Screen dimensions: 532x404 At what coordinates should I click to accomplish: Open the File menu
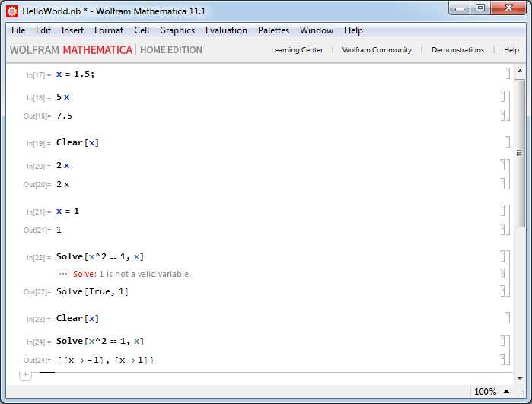pyautogui.click(x=18, y=30)
